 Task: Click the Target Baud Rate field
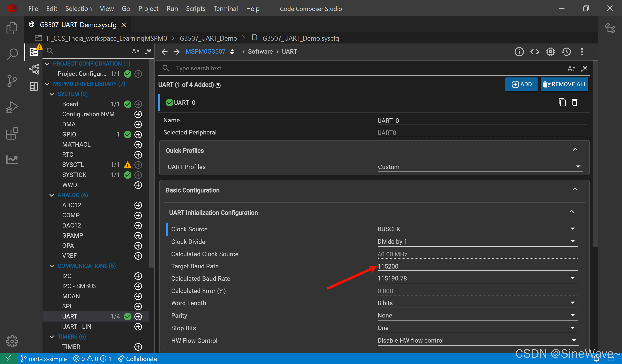tap(477, 266)
